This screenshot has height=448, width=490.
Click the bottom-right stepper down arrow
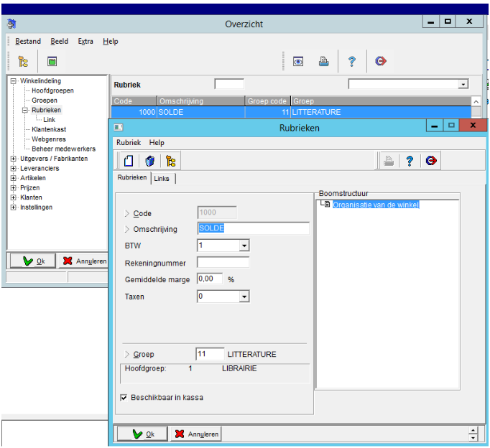click(x=473, y=437)
